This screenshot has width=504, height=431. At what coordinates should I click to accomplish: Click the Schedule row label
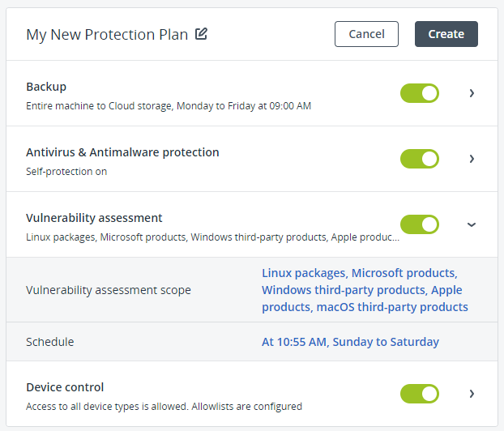tap(49, 342)
